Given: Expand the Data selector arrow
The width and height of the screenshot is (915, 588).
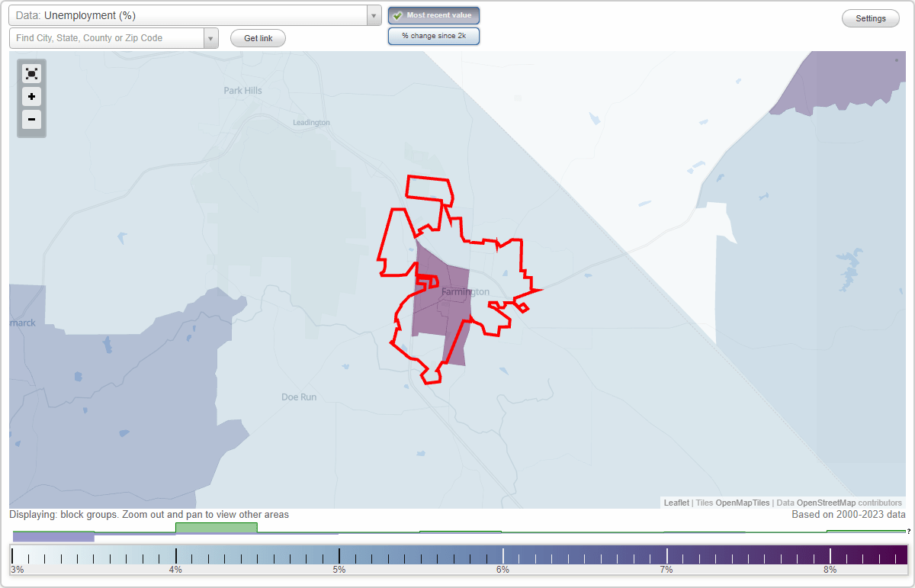Looking at the screenshot, I should pos(374,15).
